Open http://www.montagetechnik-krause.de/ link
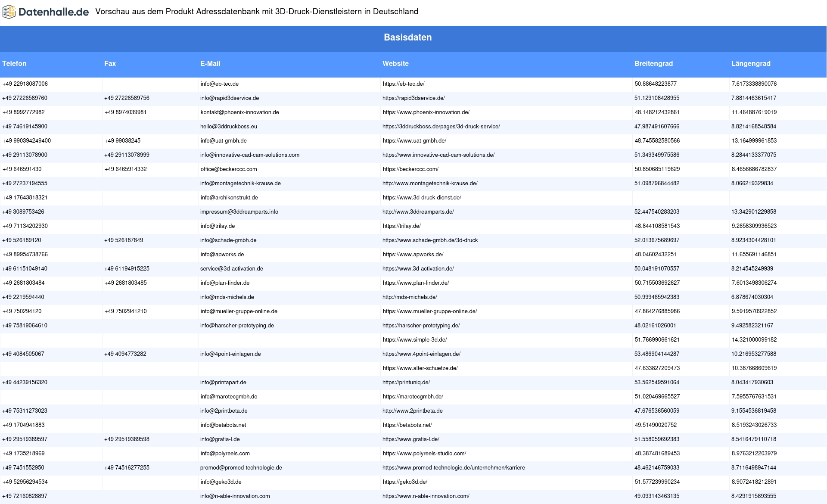The height and width of the screenshot is (504, 827). pos(430,184)
